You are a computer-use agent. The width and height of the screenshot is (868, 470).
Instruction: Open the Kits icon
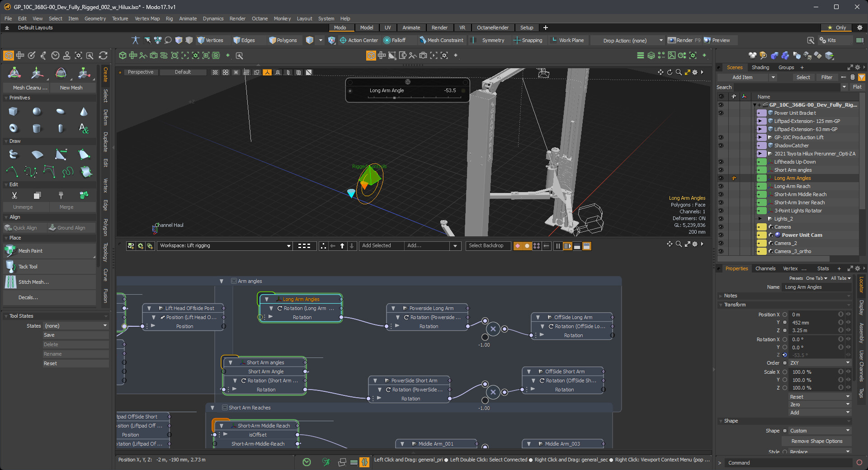coord(823,40)
